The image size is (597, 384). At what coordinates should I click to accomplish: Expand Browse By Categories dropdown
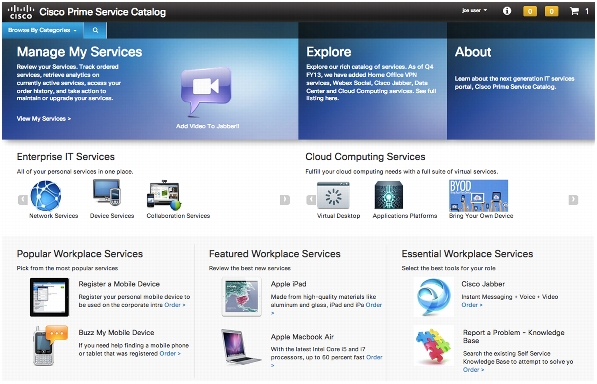42,30
